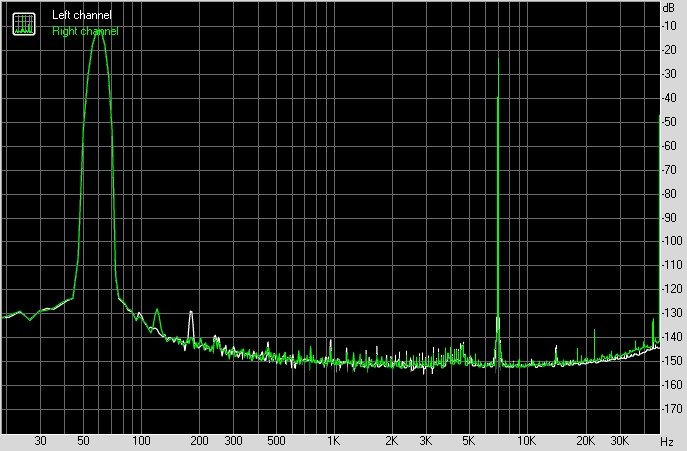687x451 pixels.
Task: Select the Left channel legend label
Action: pyautogui.click(x=81, y=15)
